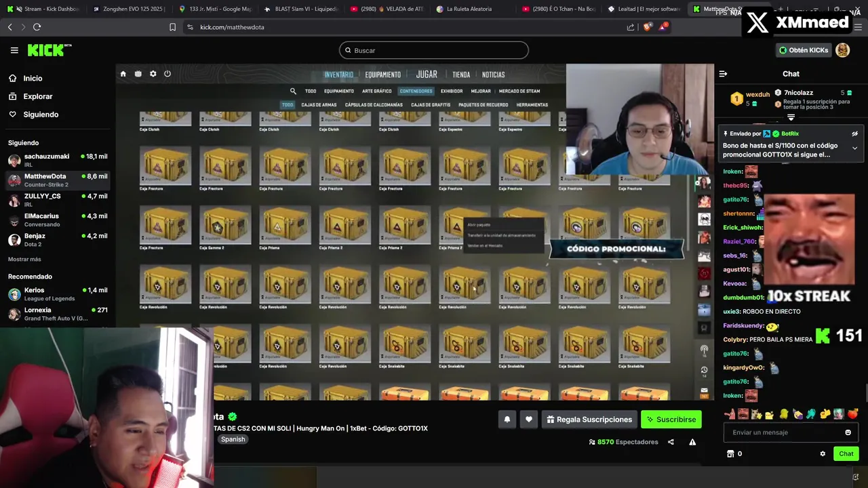Open MERCADO DE STEAM filter
Viewport: 868px width, 488px height.
pos(519,91)
